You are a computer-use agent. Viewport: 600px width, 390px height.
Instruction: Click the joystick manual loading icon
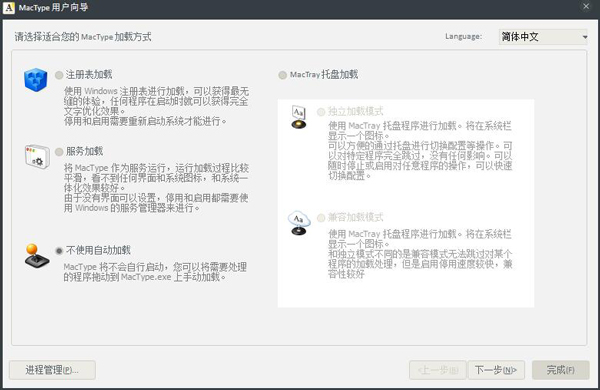coord(37,256)
